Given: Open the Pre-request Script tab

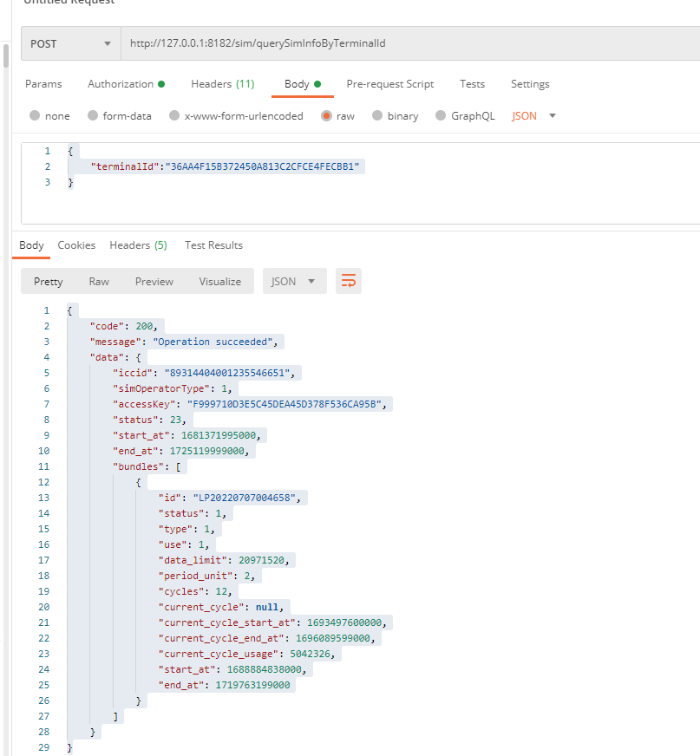Looking at the screenshot, I should pyautogui.click(x=390, y=84).
